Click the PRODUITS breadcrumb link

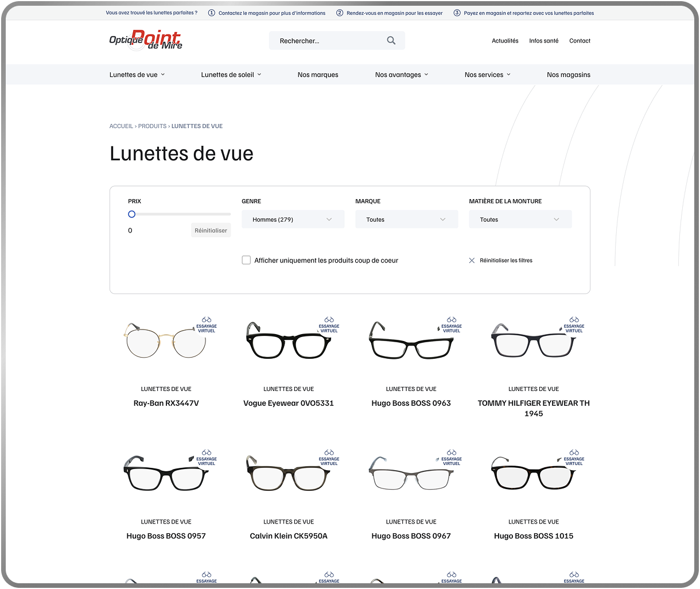coord(152,126)
